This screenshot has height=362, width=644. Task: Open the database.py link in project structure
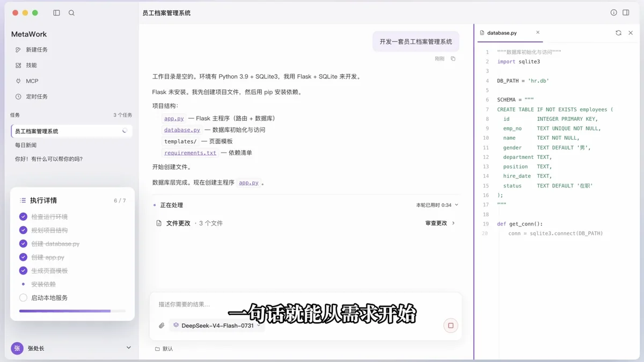(182, 130)
